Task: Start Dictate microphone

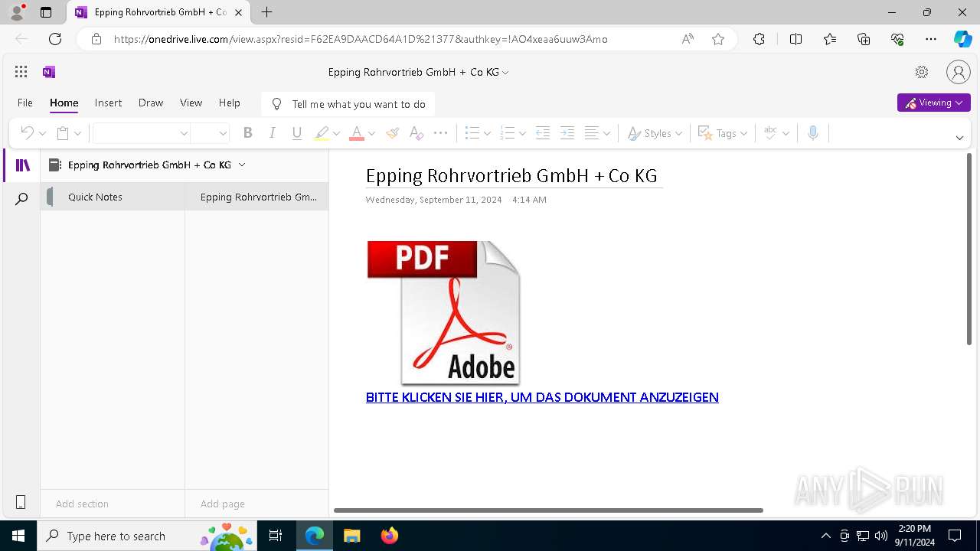Action: pos(813,133)
